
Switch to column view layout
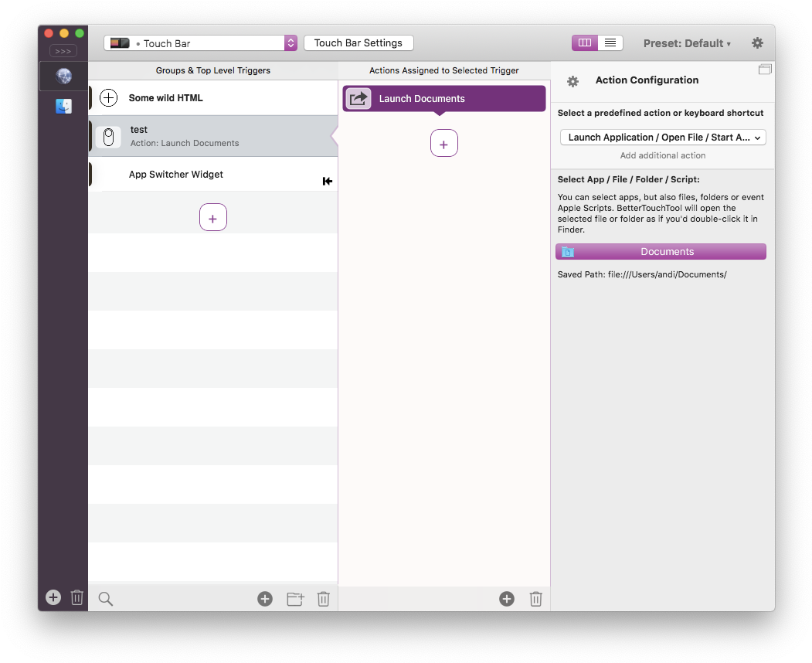point(585,43)
